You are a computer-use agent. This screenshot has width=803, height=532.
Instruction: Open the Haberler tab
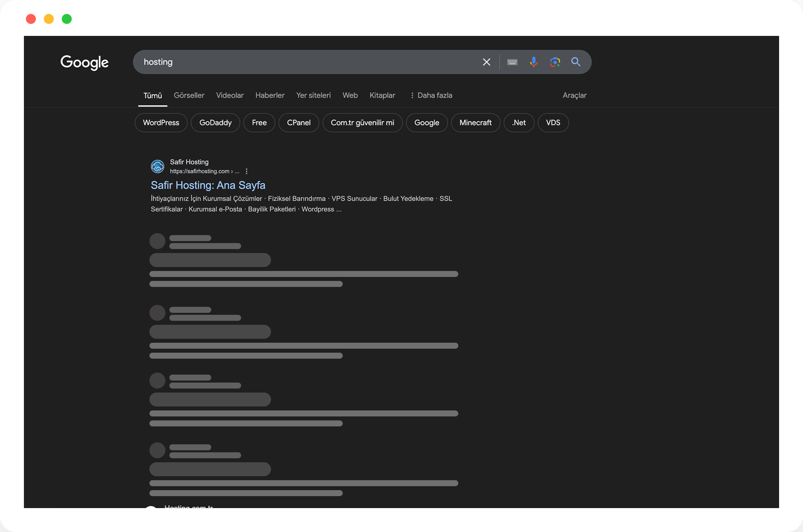[x=270, y=95]
